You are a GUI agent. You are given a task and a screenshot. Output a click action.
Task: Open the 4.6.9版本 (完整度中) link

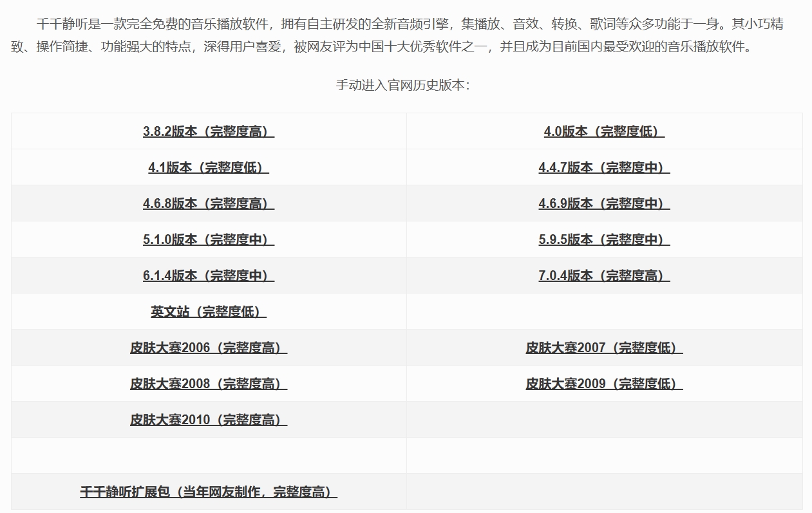click(604, 203)
